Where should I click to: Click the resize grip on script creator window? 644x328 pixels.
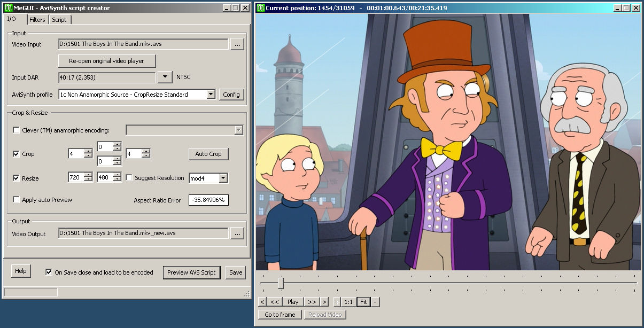[247, 294]
